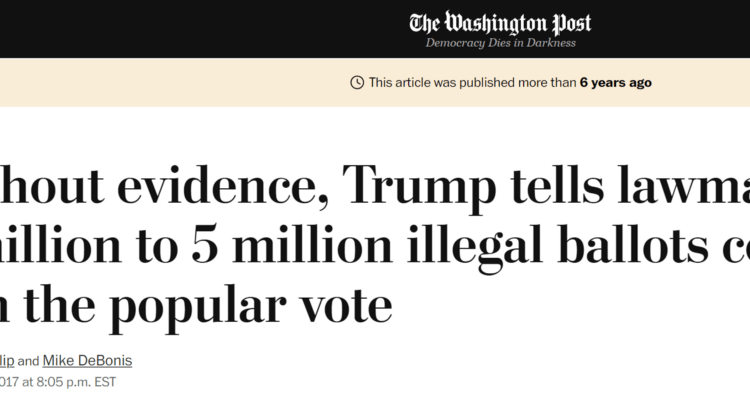Click empty area of the black header bar
This screenshot has width=750, height=406.
point(191,29)
